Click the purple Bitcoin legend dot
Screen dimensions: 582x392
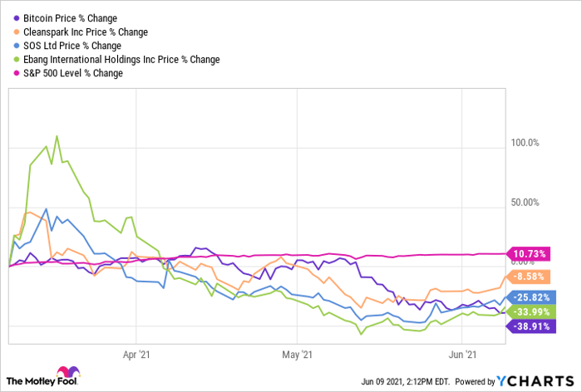[x=17, y=17]
